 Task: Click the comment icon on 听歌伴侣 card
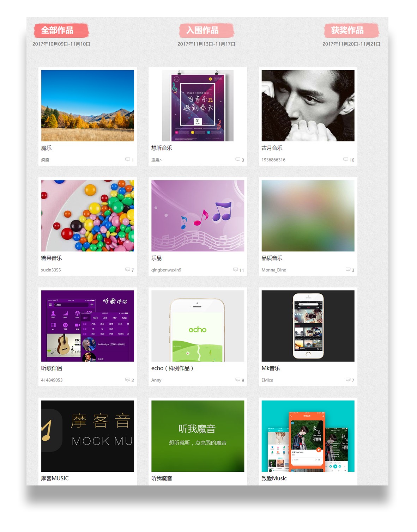(127, 380)
